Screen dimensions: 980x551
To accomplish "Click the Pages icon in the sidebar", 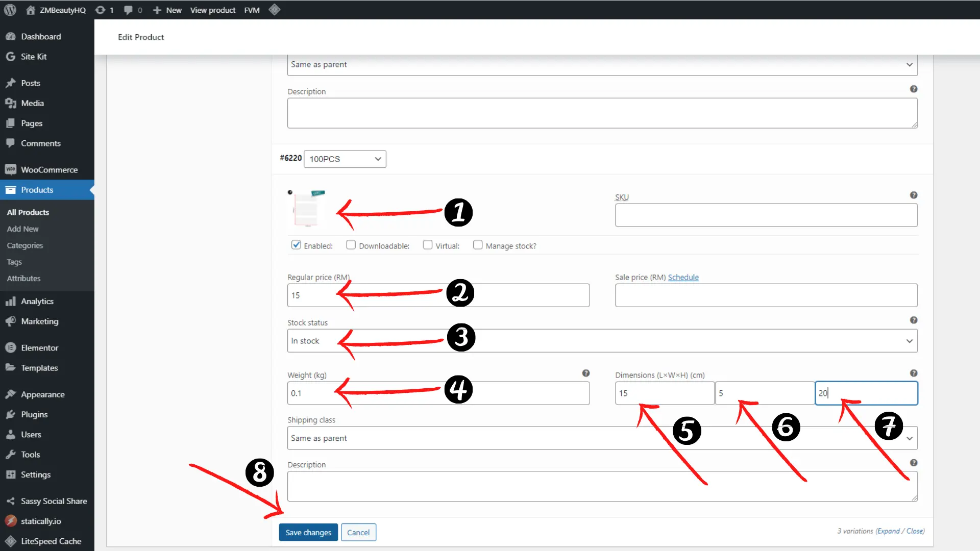I will coord(11,123).
